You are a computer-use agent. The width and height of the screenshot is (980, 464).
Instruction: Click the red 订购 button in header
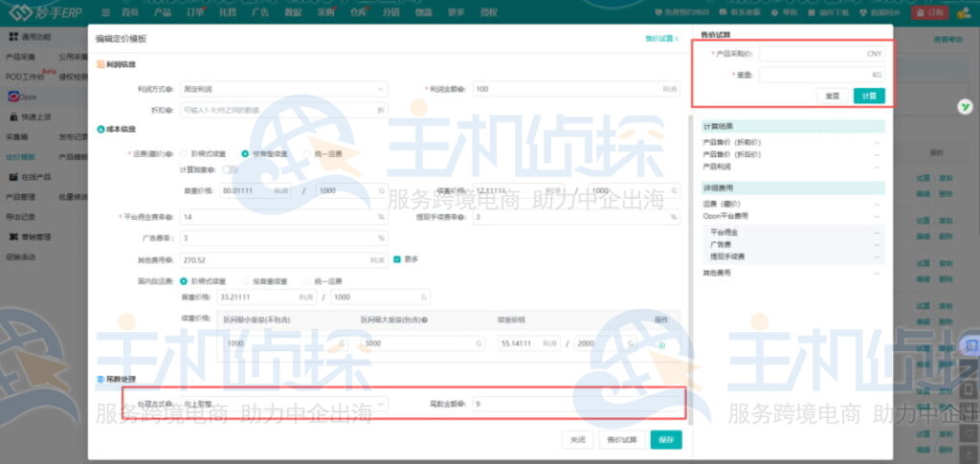(x=930, y=12)
